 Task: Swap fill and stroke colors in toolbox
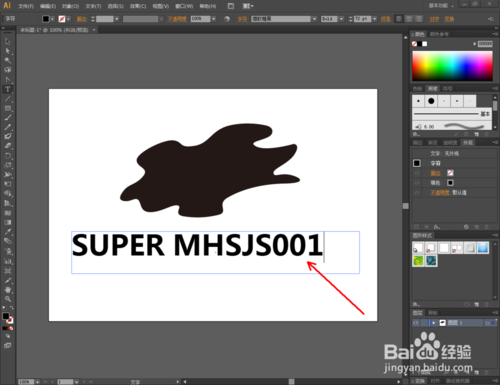12,308
